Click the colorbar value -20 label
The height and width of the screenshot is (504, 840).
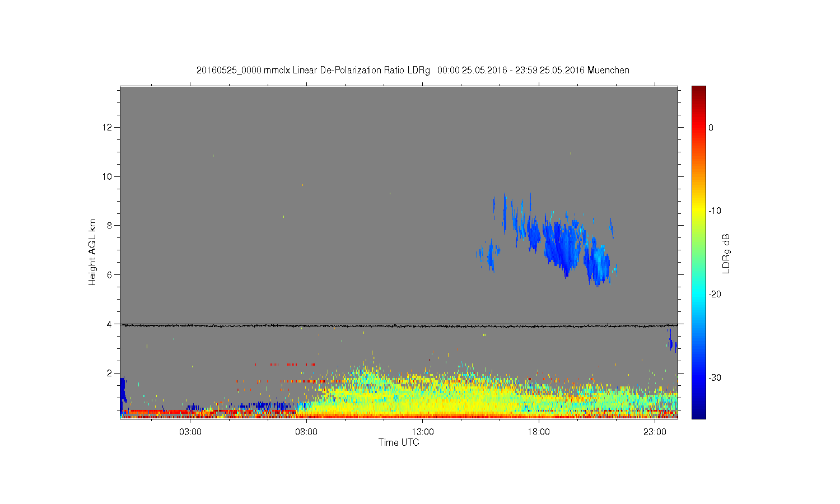pyautogui.click(x=715, y=295)
